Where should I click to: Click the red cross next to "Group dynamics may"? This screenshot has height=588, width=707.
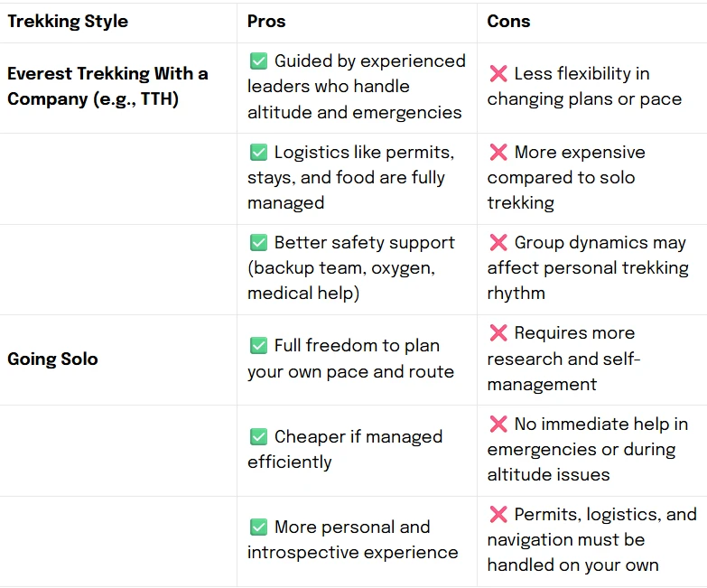coord(498,243)
